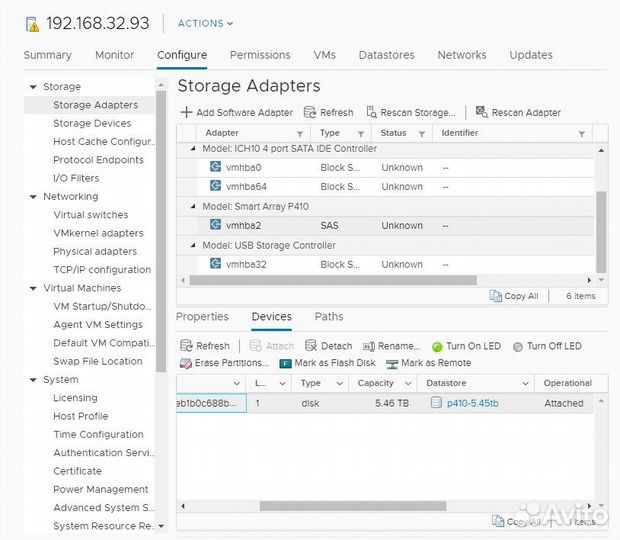
Task: Click the adapters table horizontal scrollbar
Action: [333, 280]
